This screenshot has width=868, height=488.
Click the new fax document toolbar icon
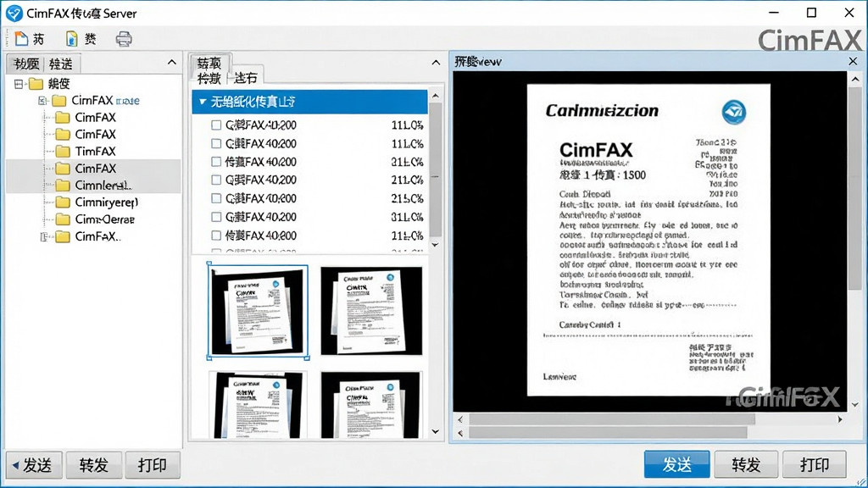(x=21, y=39)
